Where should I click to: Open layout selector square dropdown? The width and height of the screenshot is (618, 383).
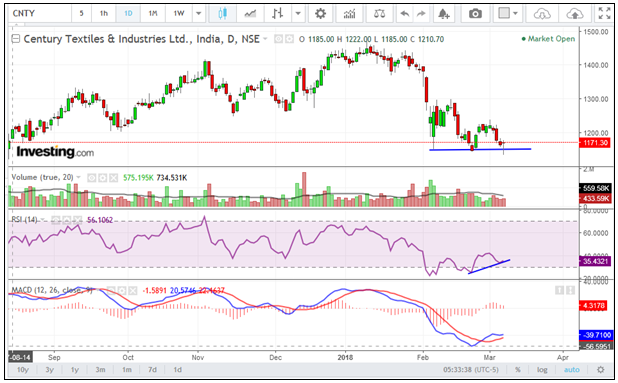(x=508, y=14)
